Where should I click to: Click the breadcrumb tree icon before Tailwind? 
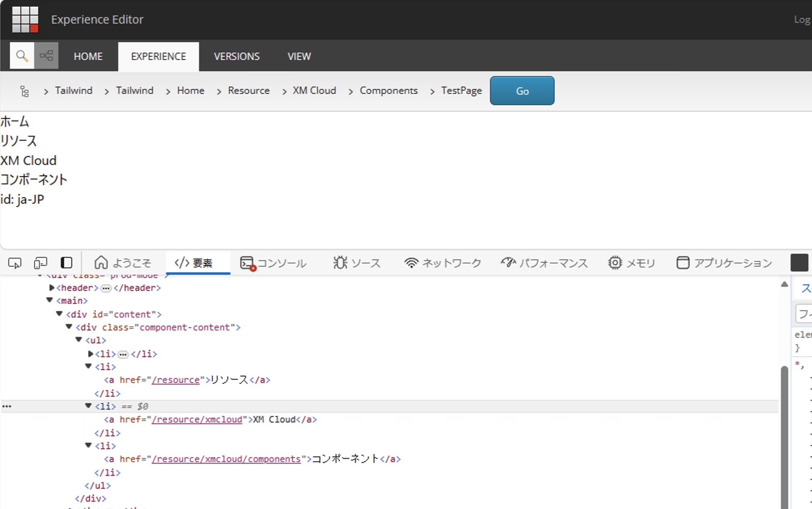coord(24,91)
